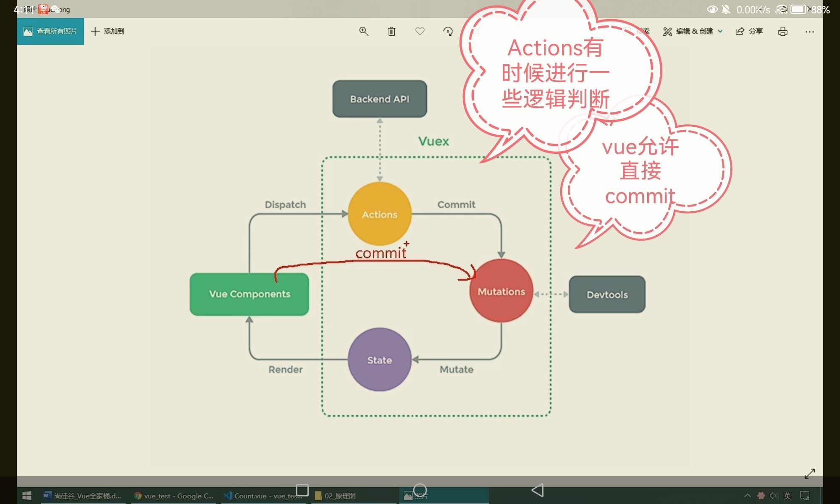Toggle fullscreen with diagonal arrows icon
The image size is (840, 504).
click(x=809, y=473)
